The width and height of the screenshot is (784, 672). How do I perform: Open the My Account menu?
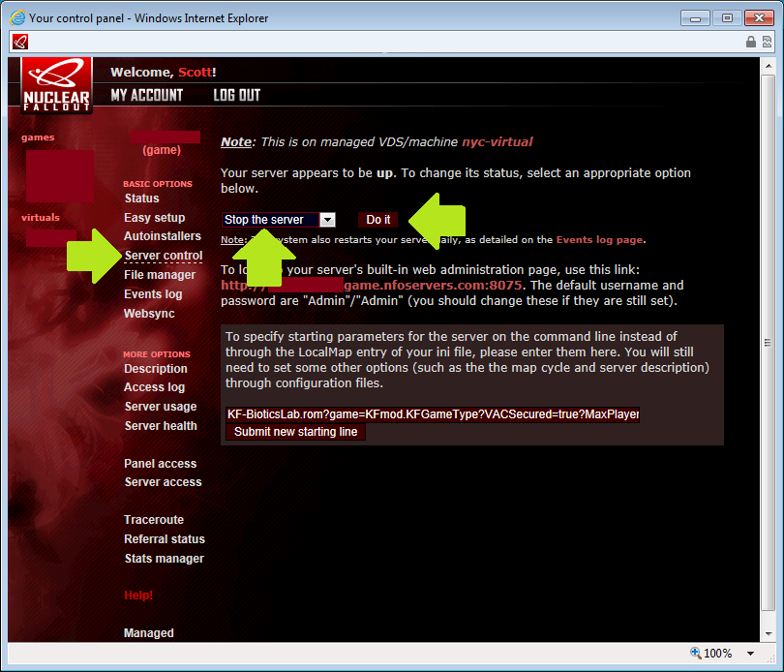(x=146, y=95)
